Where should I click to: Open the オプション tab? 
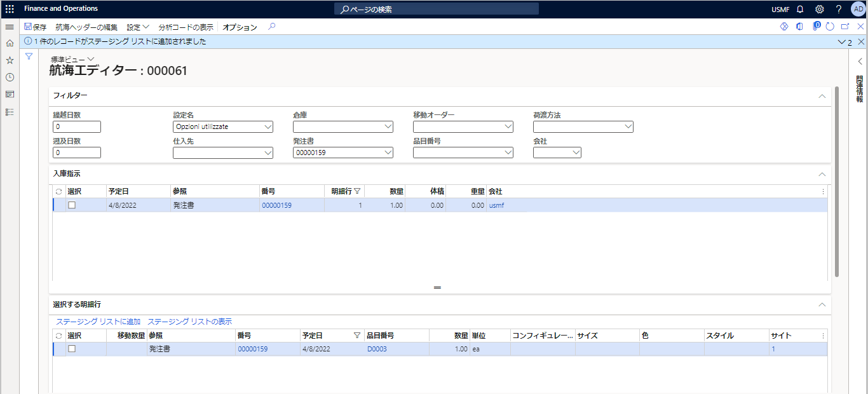240,27
